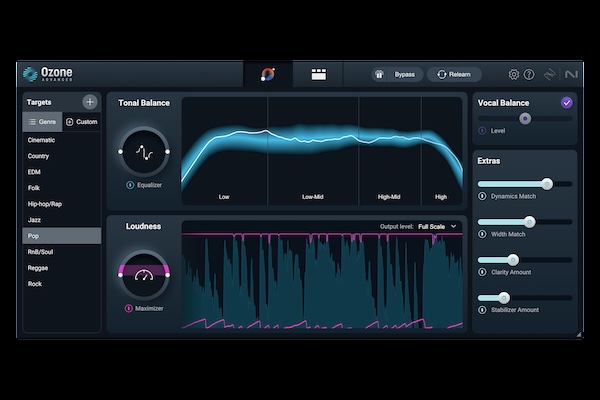
Task: Add a new target with plus button
Action: coord(90,102)
